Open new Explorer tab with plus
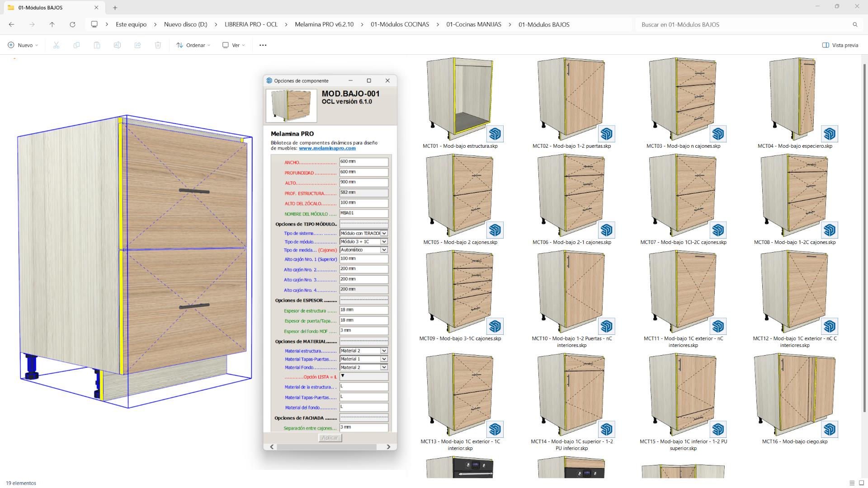The height and width of the screenshot is (488, 868). click(115, 8)
